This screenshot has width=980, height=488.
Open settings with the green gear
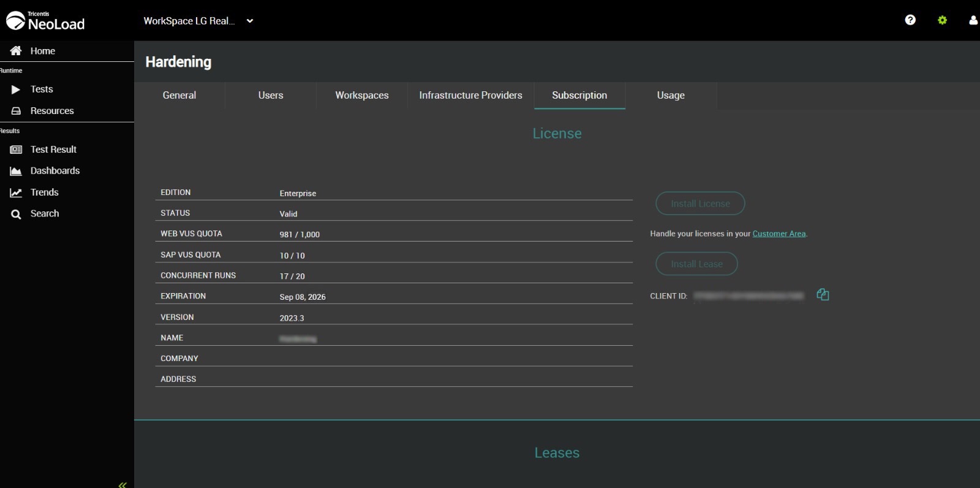point(942,20)
